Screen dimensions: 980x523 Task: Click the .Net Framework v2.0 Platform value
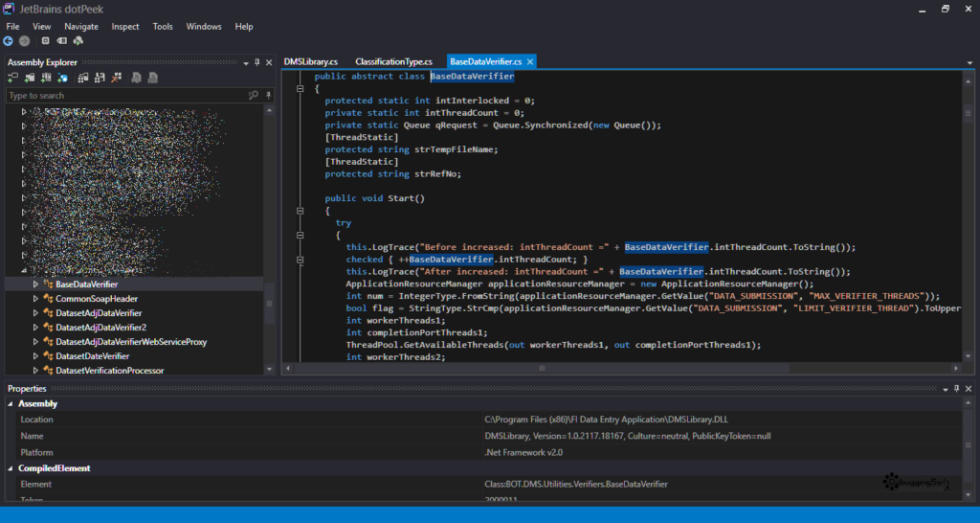pos(523,452)
